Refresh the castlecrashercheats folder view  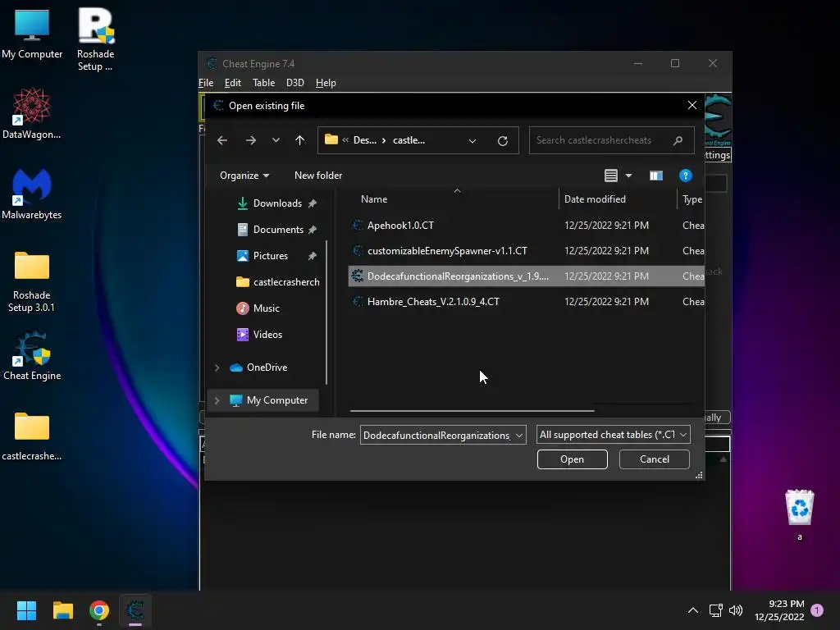pyautogui.click(x=503, y=140)
